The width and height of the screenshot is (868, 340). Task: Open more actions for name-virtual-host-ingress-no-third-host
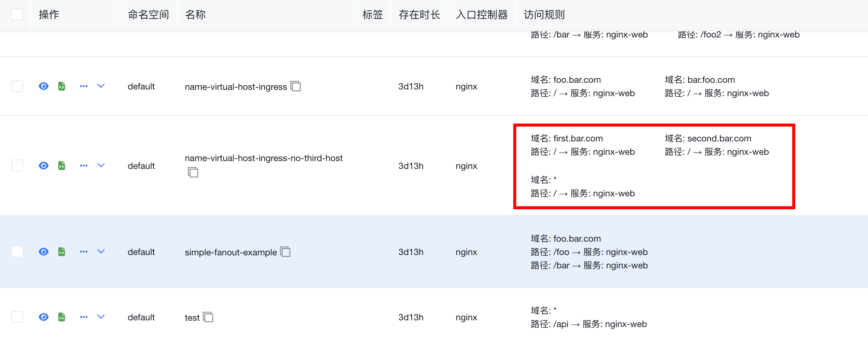84,166
